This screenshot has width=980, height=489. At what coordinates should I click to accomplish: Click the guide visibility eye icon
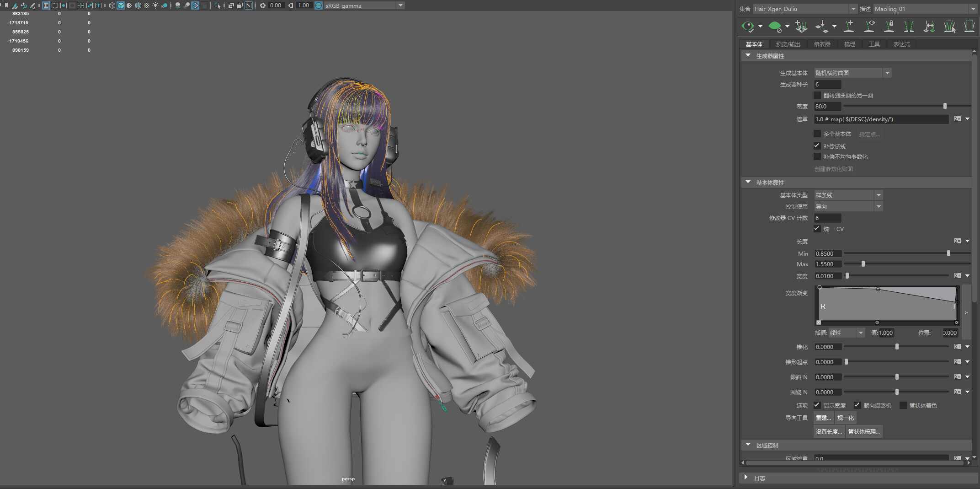click(869, 27)
